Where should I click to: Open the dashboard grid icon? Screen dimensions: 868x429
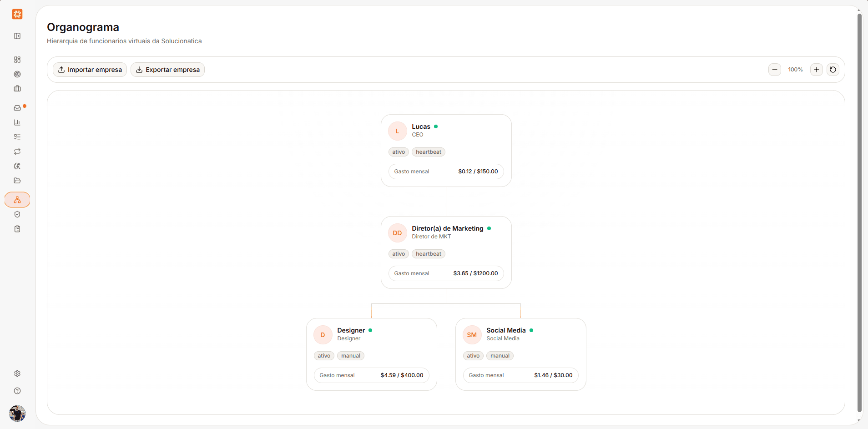pyautogui.click(x=17, y=60)
